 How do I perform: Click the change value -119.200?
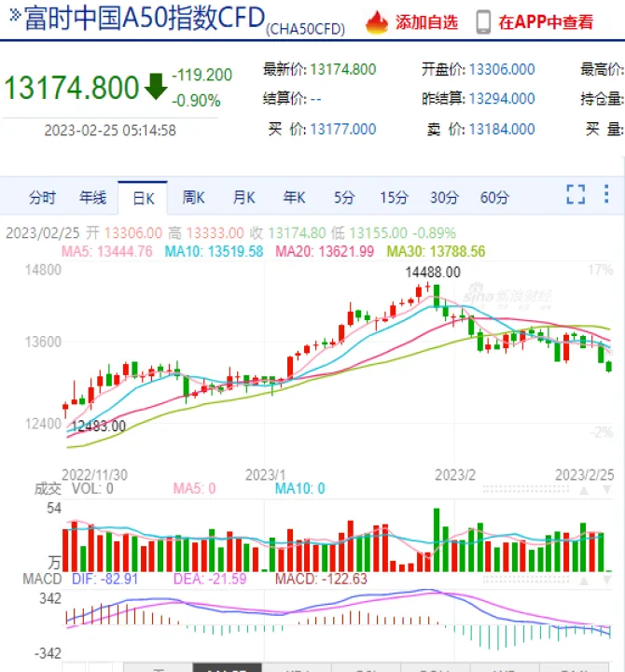tap(201, 75)
